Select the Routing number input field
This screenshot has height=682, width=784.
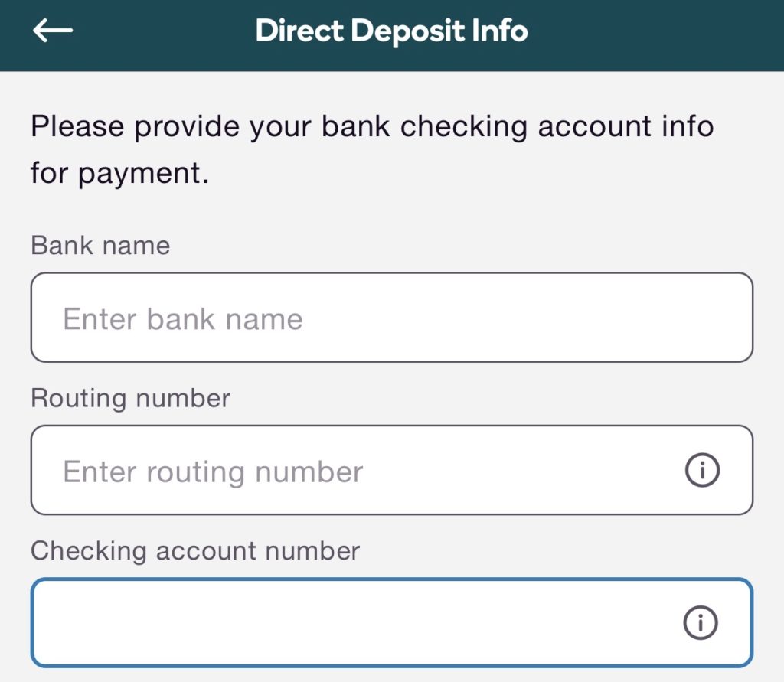coord(392,470)
